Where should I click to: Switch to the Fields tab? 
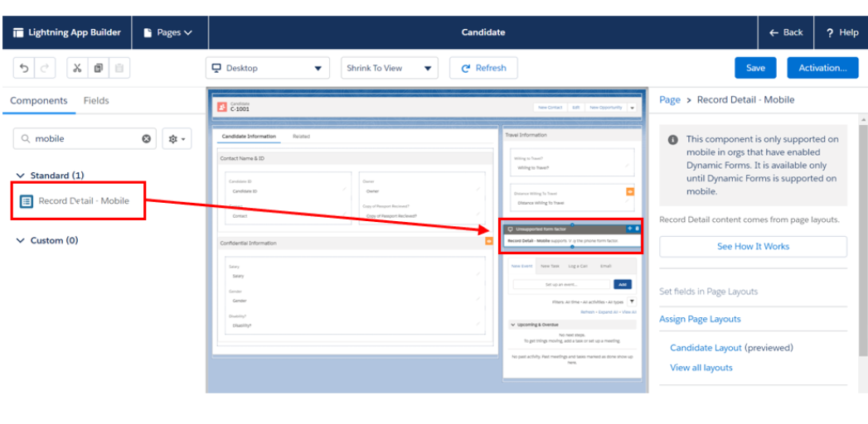tap(96, 101)
